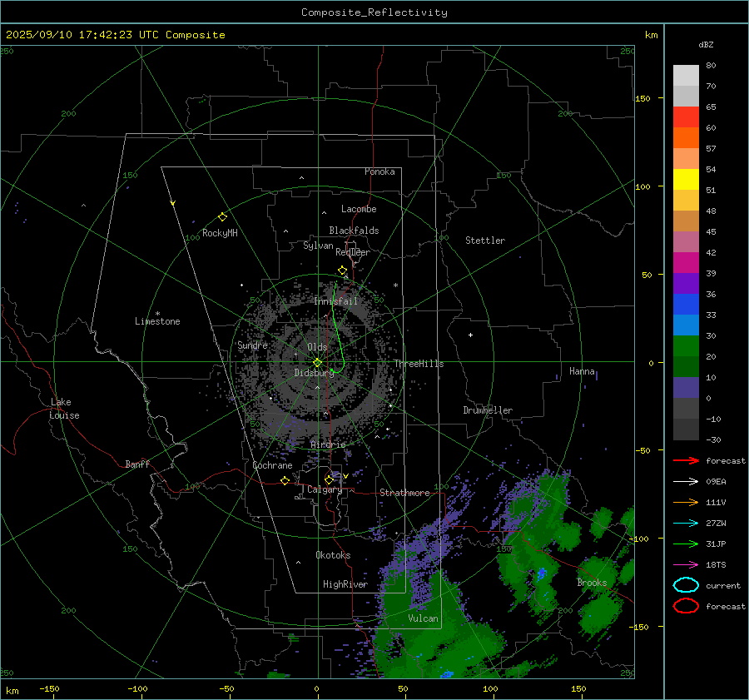Click the yellow diamond marker near Cochrane

tap(285, 481)
